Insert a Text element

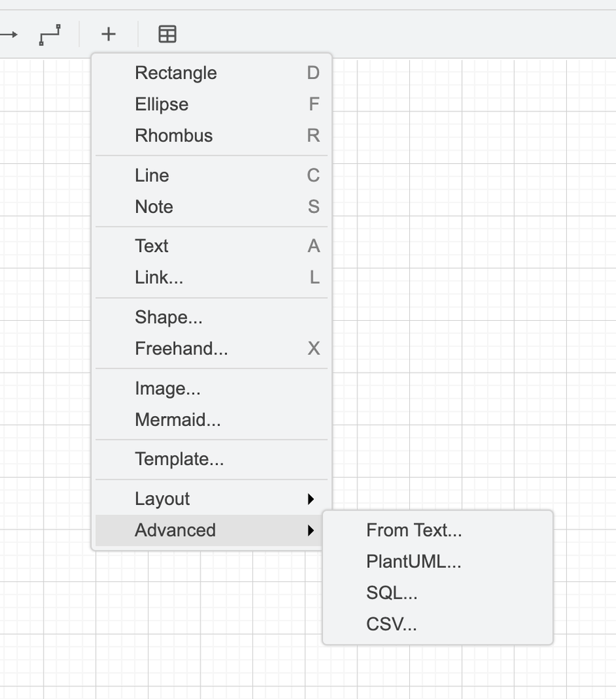(152, 246)
